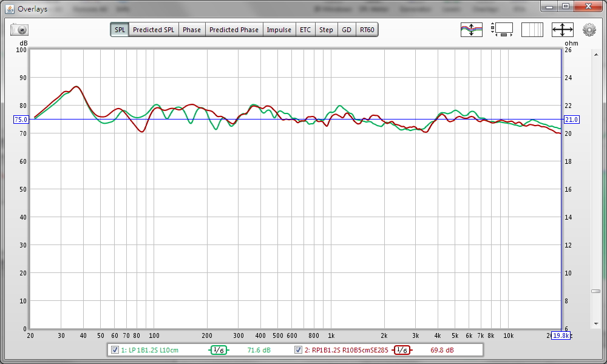Click the graph limits arrows icon
The width and height of the screenshot is (607, 364).
click(562, 29)
